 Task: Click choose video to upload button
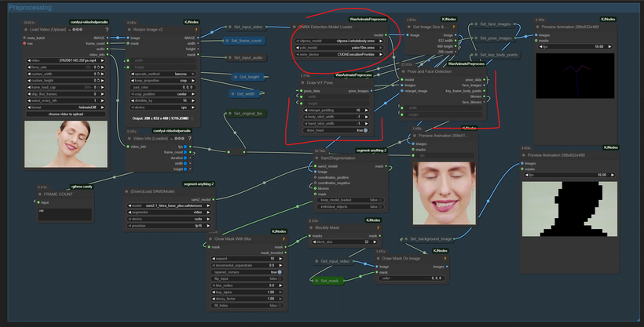[66, 114]
